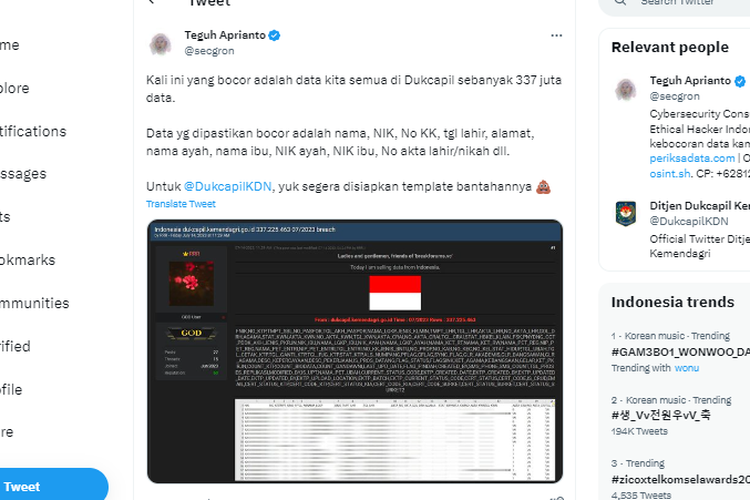Click the back arrow beside the Tweet heading
This screenshot has height=500, width=750.
tap(152, 2)
